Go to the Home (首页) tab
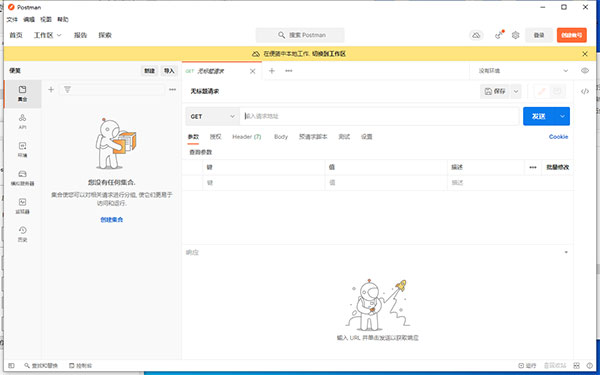Screen dimensions: 600x375 pos(16,35)
